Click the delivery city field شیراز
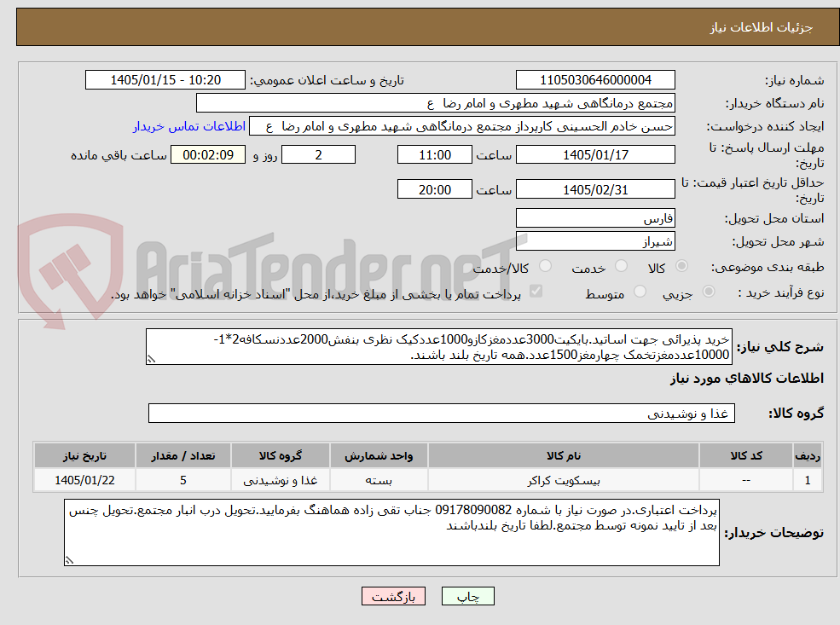Screen dimensions: 840x625 [x=595, y=241]
